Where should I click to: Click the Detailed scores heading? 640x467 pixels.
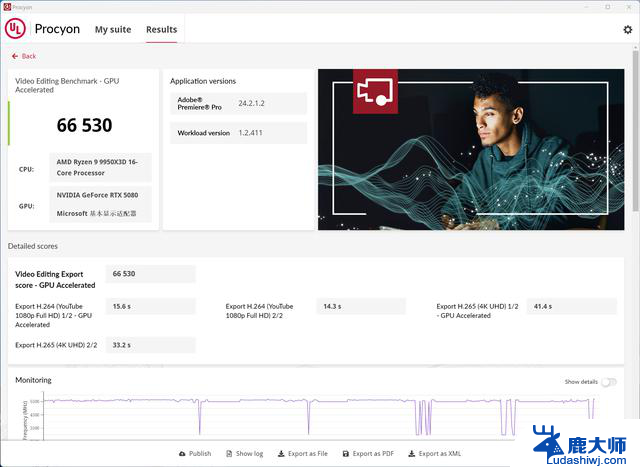click(x=33, y=246)
